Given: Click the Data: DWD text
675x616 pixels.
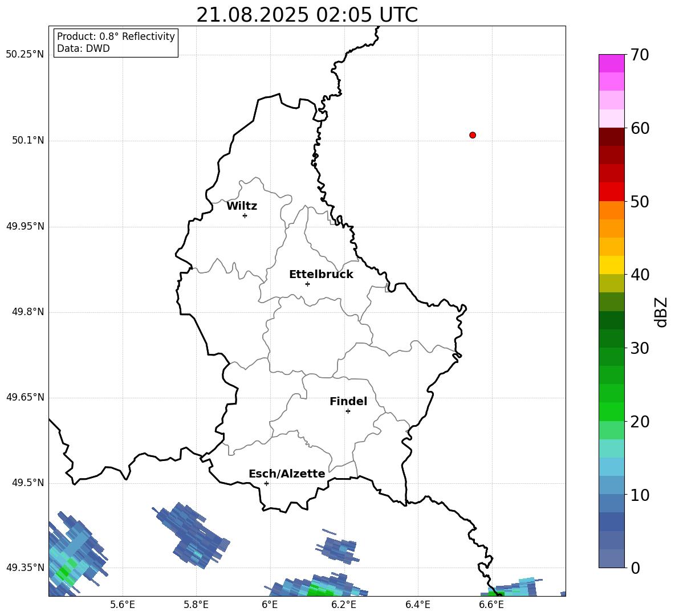Looking at the screenshot, I should [83, 48].
